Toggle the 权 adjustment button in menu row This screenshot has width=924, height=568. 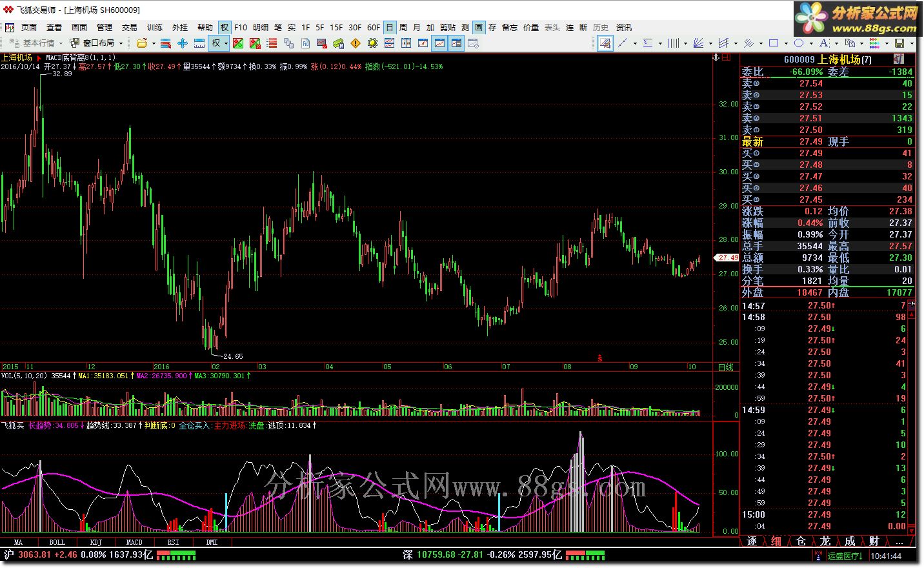point(224,27)
